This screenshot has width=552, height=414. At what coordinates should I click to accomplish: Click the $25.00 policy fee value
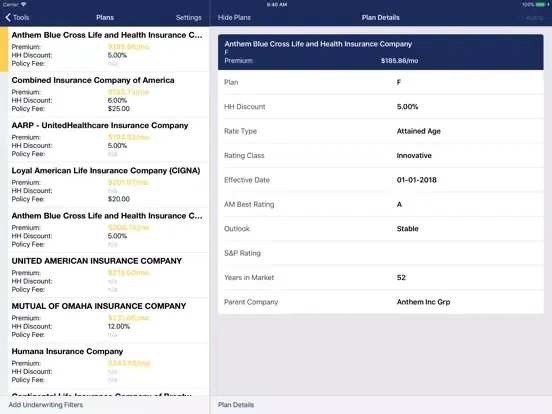[119, 108]
